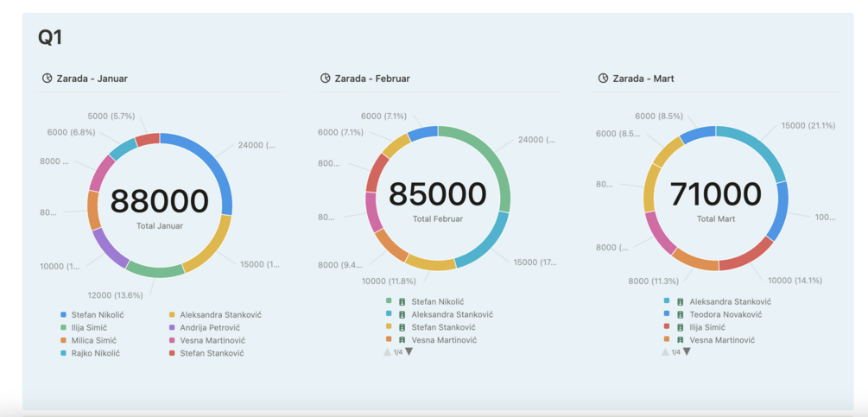
Task: Click person icon next to Aleksandra Stanković in Februar legend
Action: coord(402,314)
